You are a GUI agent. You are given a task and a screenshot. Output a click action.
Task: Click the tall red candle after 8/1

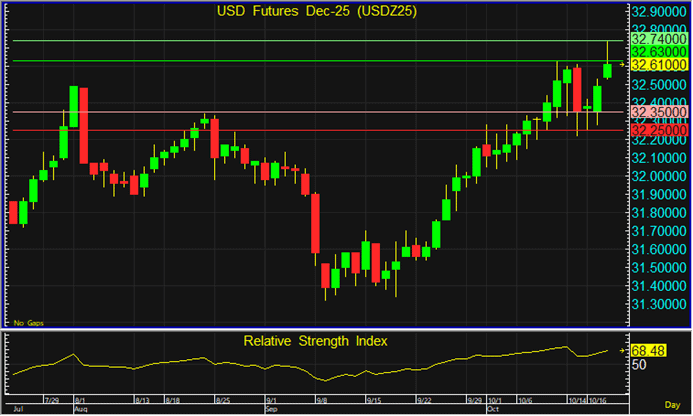[x=84, y=122]
